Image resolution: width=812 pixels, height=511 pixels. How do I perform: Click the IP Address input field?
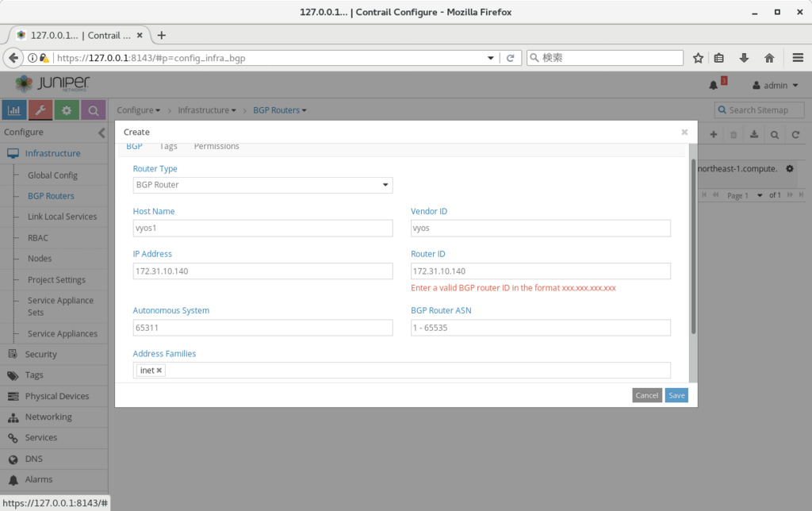point(262,271)
